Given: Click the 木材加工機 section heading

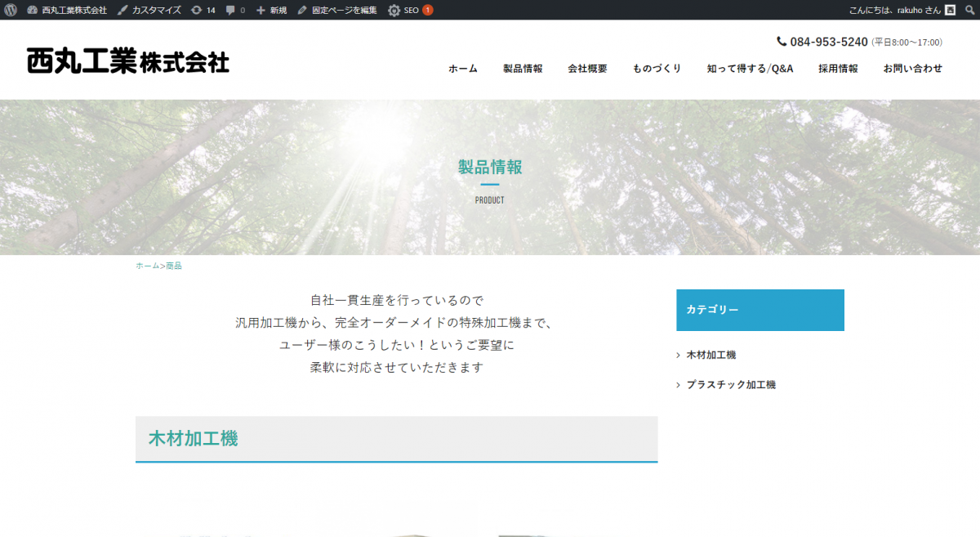Looking at the screenshot, I should point(193,438).
